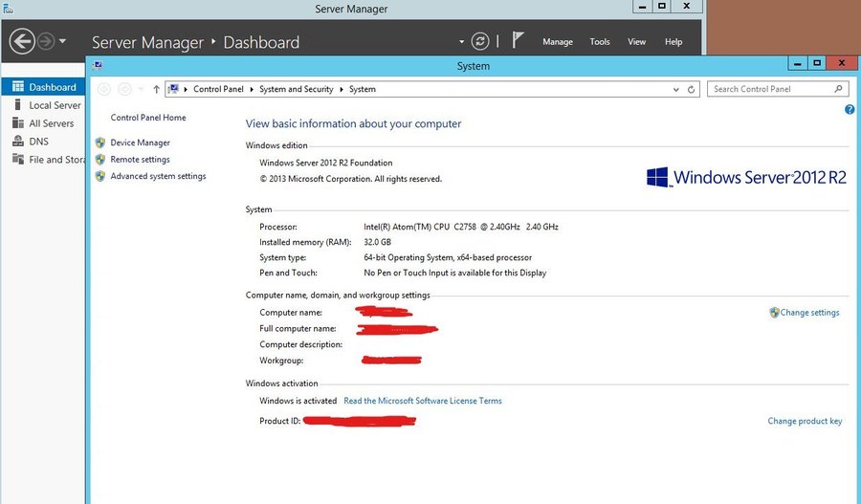
Task: Go to Control Panel Home
Action: 148,118
